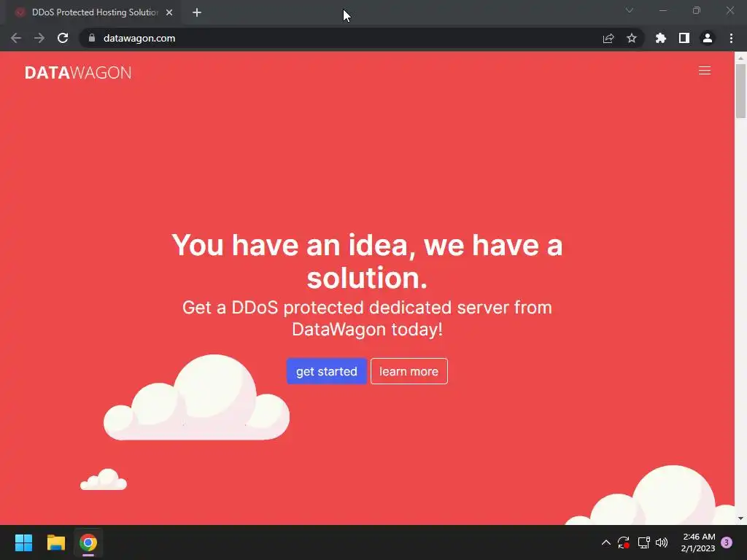
Task: Open a new browser tab
Action: [197, 12]
